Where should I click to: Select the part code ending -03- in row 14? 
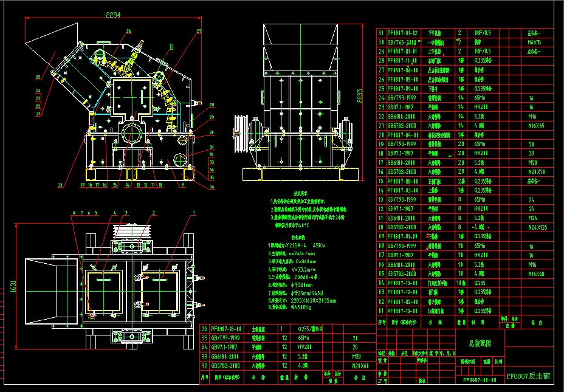click(x=402, y=190)
